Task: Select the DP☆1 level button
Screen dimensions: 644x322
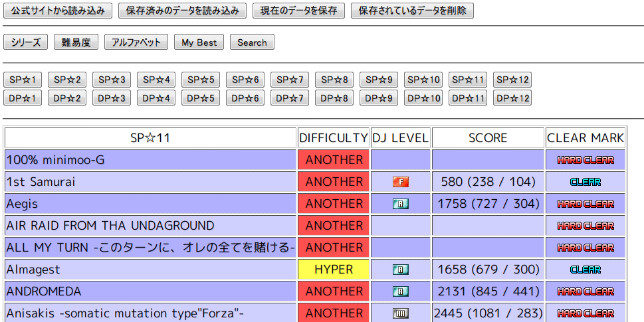Action: click(23, 98)
